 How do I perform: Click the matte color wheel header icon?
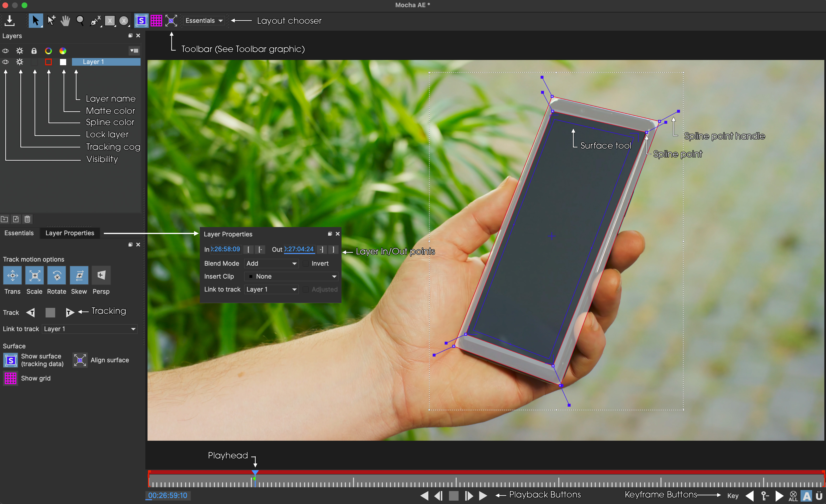pyautogui.click(x=63, y=51)
